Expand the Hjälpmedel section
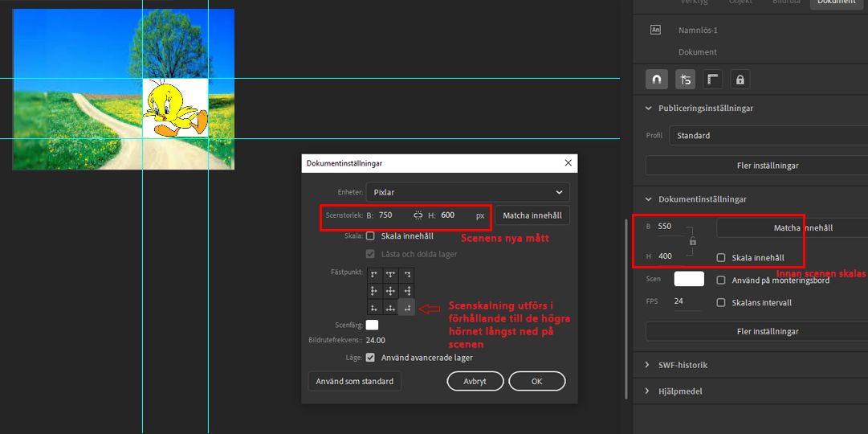Viewport: 868px width, 434px height. [x=648, y=391]
